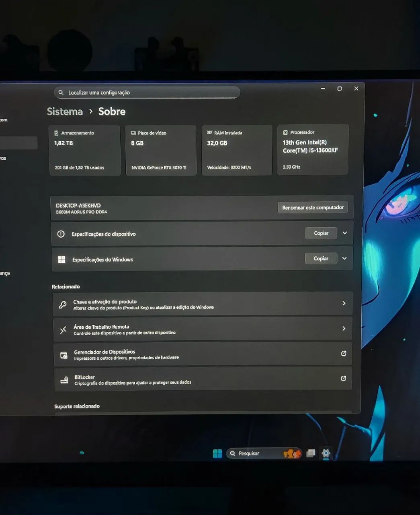Click the Processador card chip icon
The height and width of the screenshot is (515, 420).
285,132
